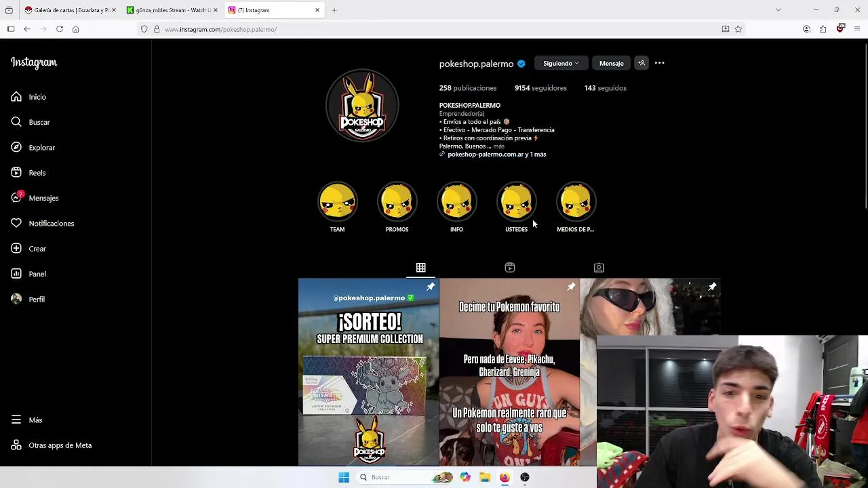Click the Instagram logo
This screenshot has height=488, width=868.
[x=34, y=62]
